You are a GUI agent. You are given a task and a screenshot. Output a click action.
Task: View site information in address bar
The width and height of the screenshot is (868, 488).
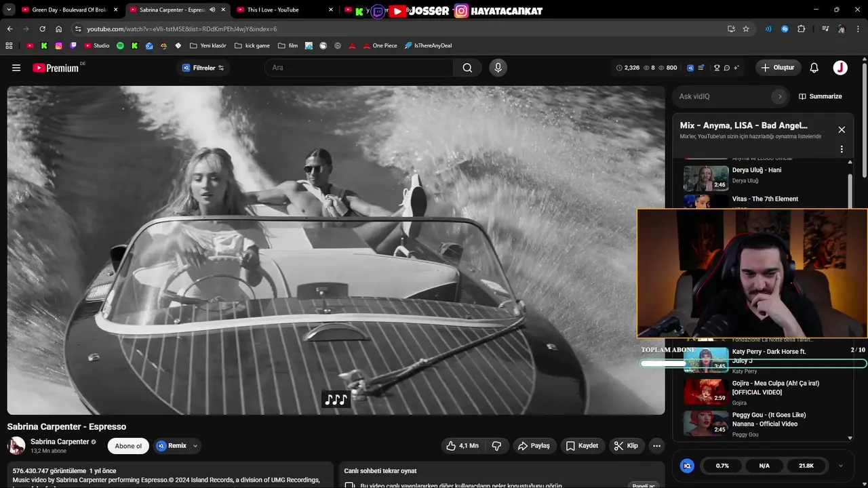coord(78,29)
